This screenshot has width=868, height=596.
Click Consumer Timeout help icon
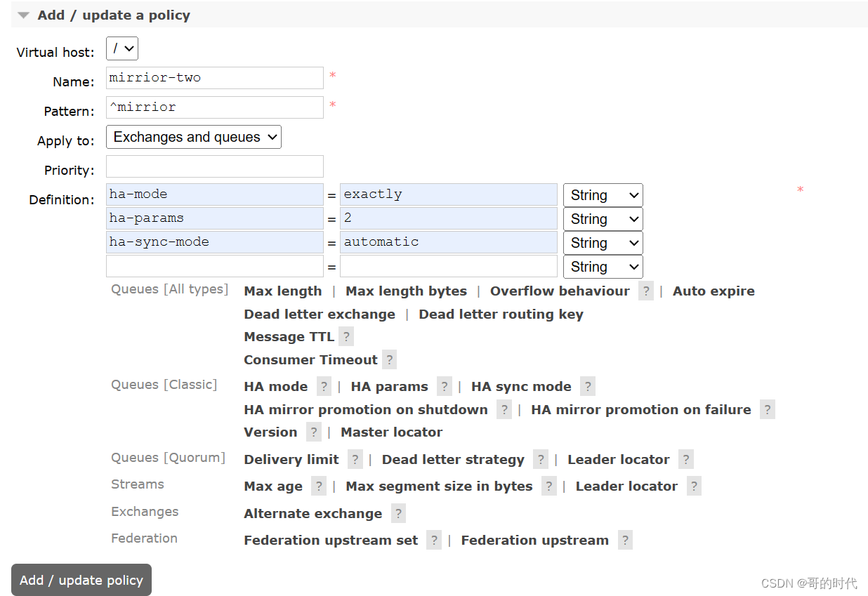coord(390,360)
